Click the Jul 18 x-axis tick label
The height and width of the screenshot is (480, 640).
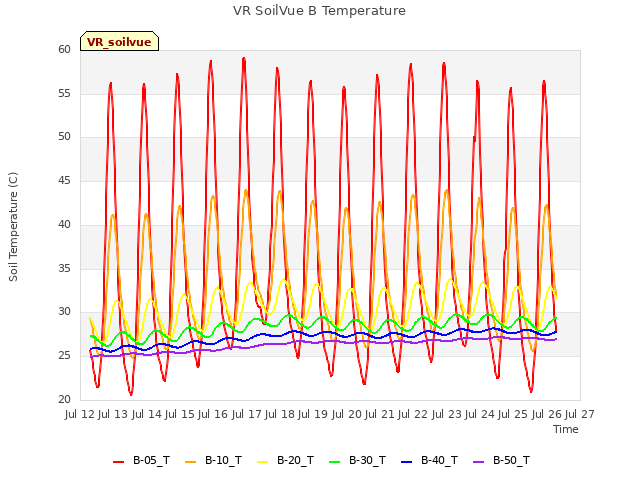[280, 414]
